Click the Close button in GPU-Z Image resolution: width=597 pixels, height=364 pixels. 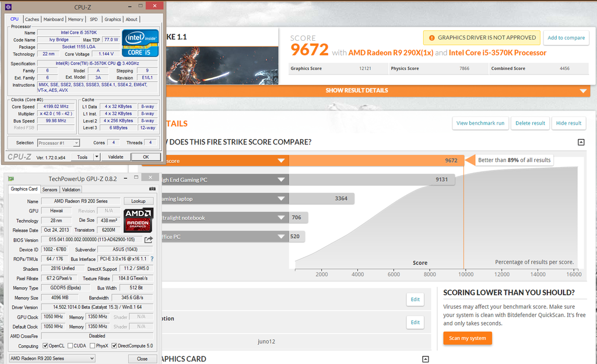142,359
